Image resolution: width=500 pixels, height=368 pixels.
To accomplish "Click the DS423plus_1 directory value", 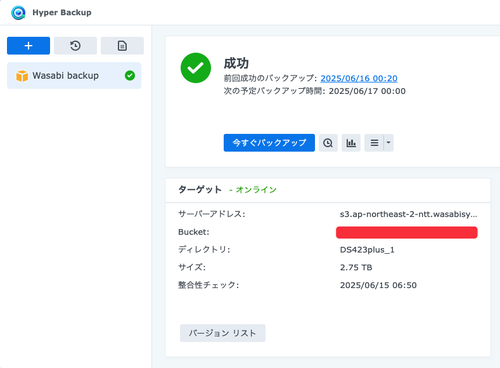I will point(367,250).
